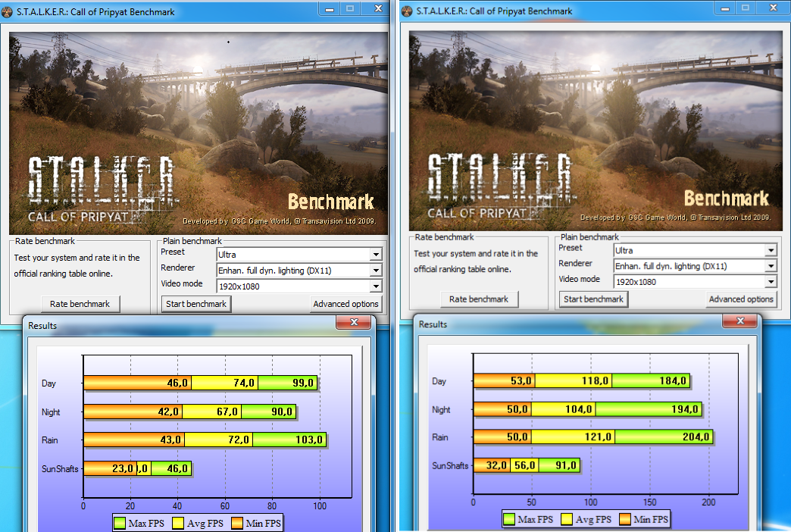This screenshot has height=532, width=791.
Task: Click the Rain 121,0 avg FPS bar in right results
Action: 573,437
